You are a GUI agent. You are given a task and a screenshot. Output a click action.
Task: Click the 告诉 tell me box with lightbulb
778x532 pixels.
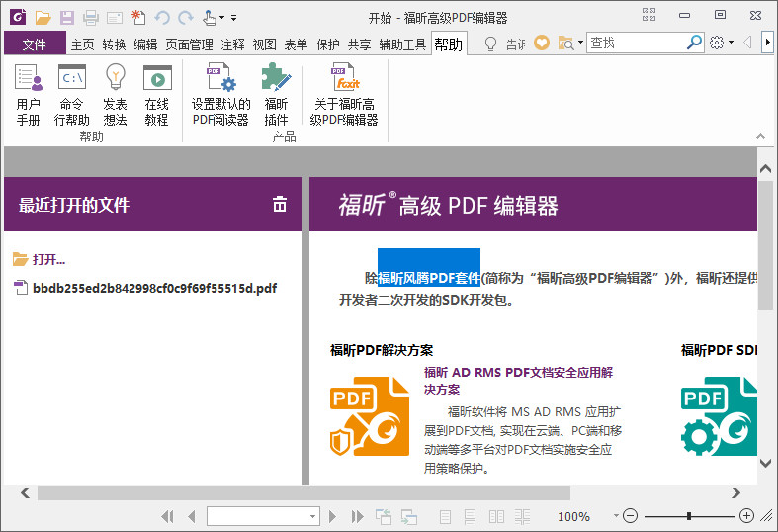coord(505,44)
